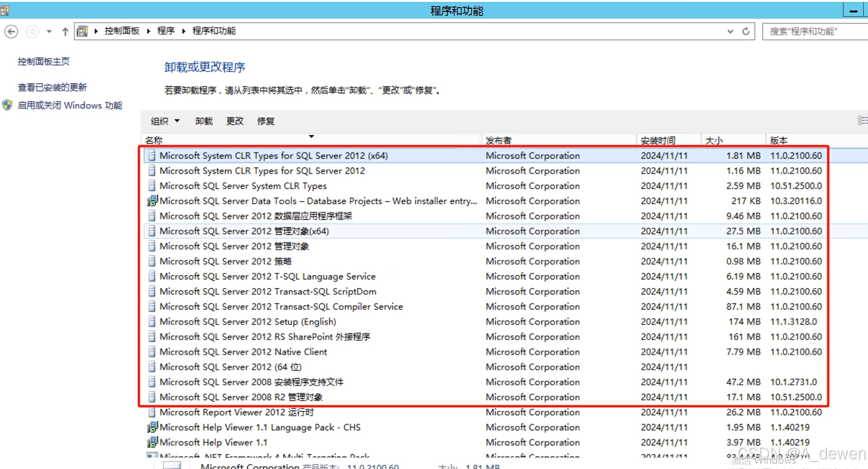Select SQL Server 2008 安装程序支持文件 row
Image resolution: width=868 pixels, height=469 pixels.
505,382
